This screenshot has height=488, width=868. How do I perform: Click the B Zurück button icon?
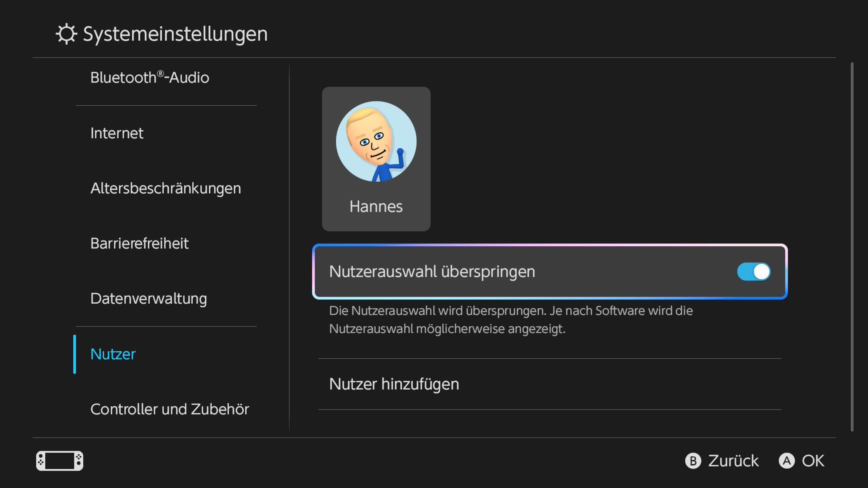[694, 461]
